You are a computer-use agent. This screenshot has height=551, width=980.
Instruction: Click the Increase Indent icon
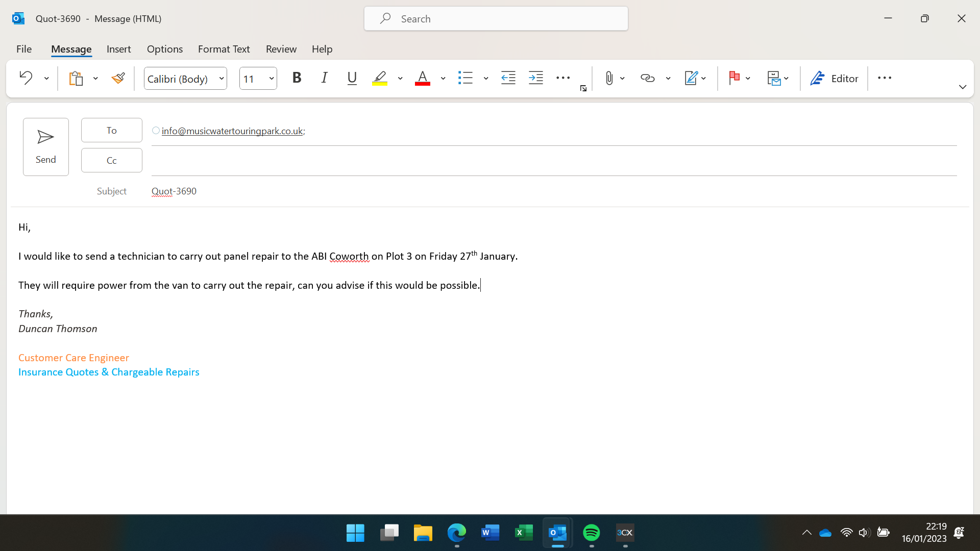tap(535, 78)
